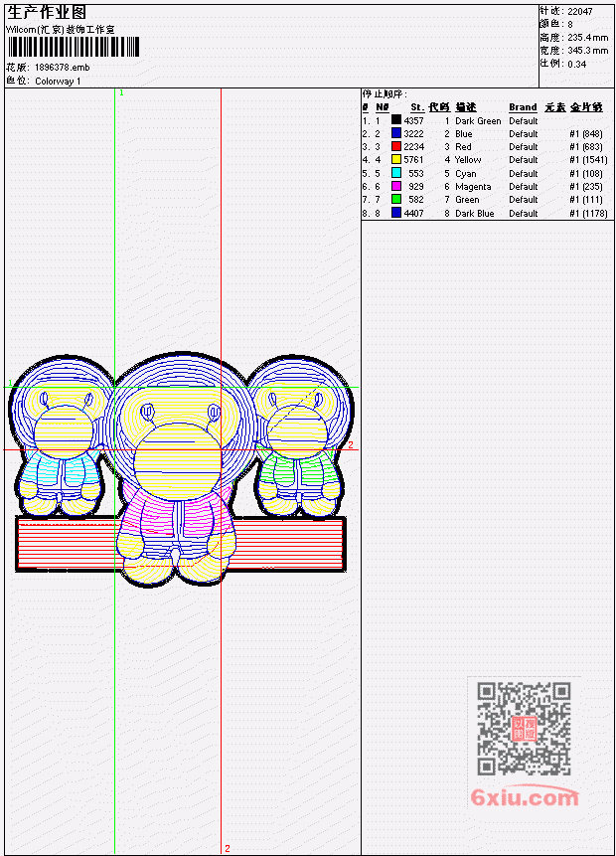
Task: Select sequin count '#1 (111)'
Action: pos(586,200)
